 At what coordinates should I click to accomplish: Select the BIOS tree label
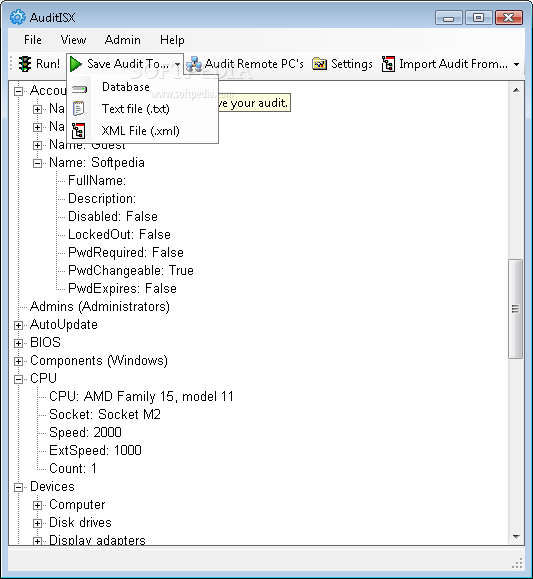pyautogui.click(x=45, y=343)
